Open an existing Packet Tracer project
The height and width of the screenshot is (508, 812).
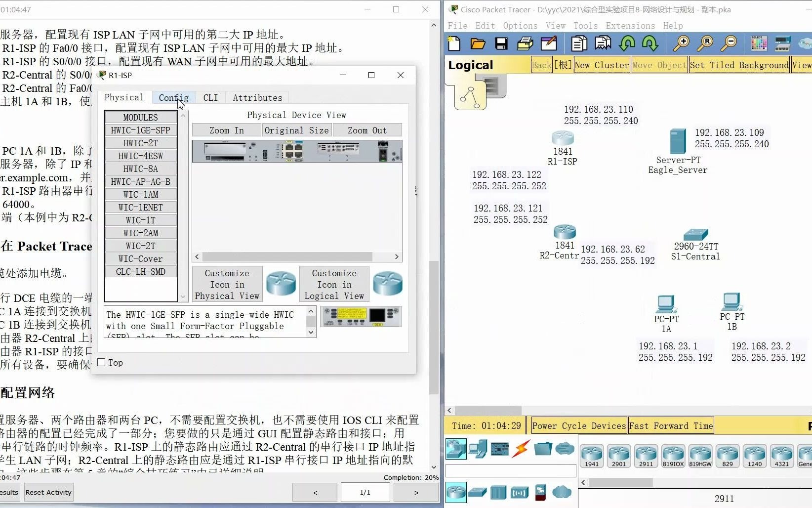(477, 43)
